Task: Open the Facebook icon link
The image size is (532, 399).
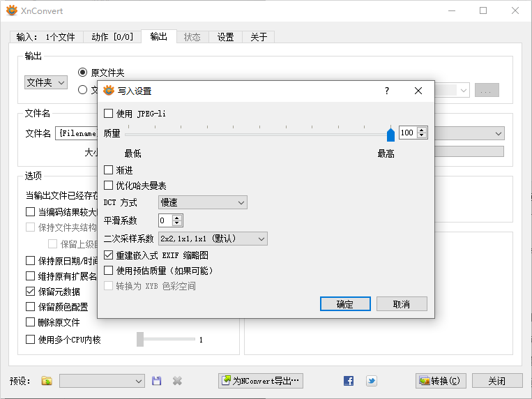Action: click(349, 381)
